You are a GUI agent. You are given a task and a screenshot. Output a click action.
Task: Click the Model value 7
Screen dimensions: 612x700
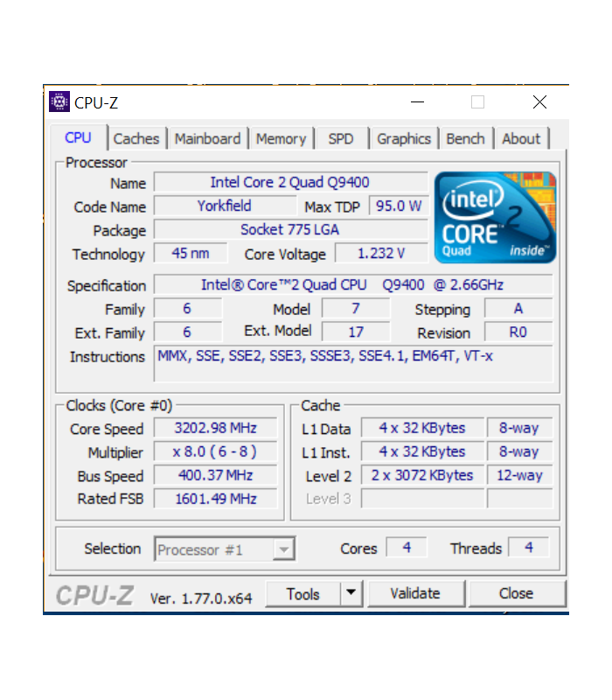(x=356, y=309)
